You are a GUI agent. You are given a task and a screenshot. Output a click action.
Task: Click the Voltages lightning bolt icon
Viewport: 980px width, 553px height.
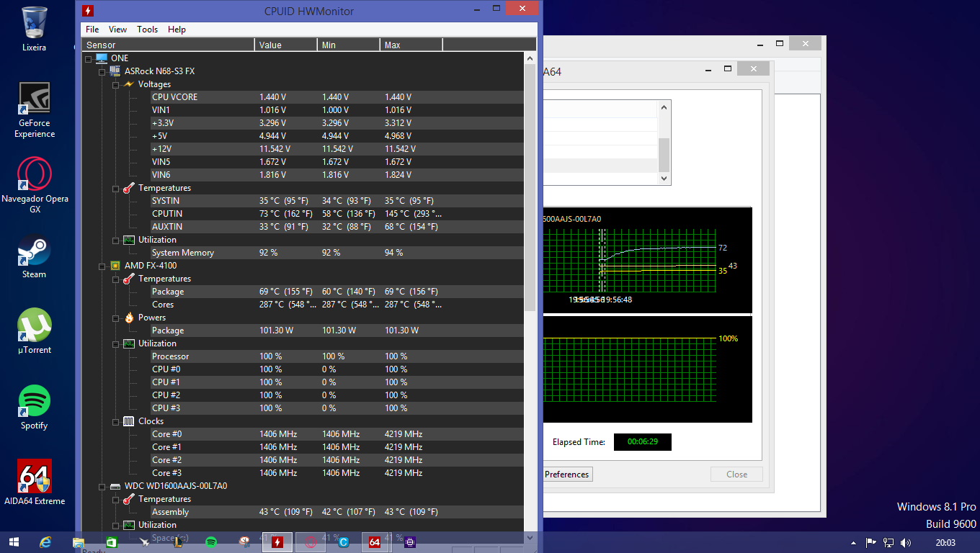point(129,84)
